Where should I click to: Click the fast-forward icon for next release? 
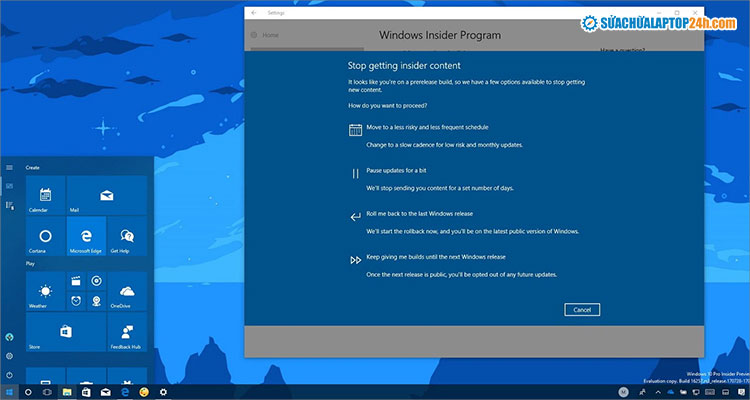point(355,260)
